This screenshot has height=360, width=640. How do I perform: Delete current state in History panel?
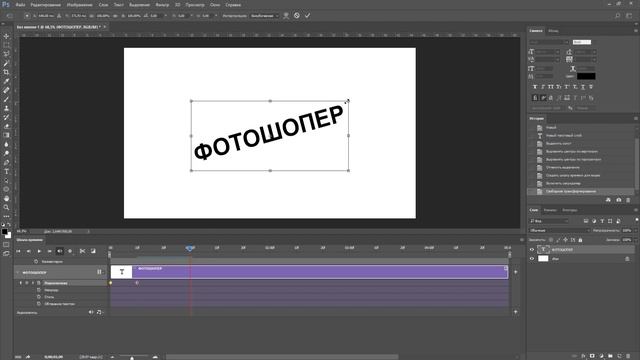click(x=628, y=200)
